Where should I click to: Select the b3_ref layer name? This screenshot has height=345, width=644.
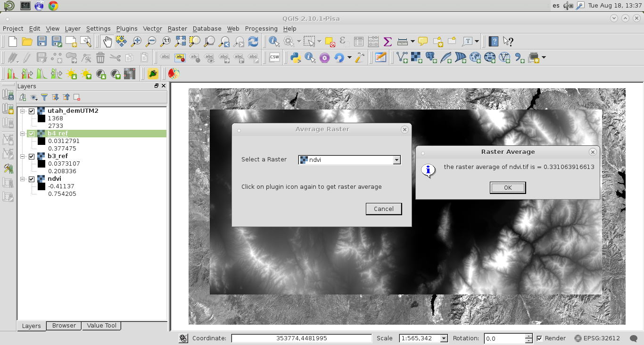pos(58,156)
